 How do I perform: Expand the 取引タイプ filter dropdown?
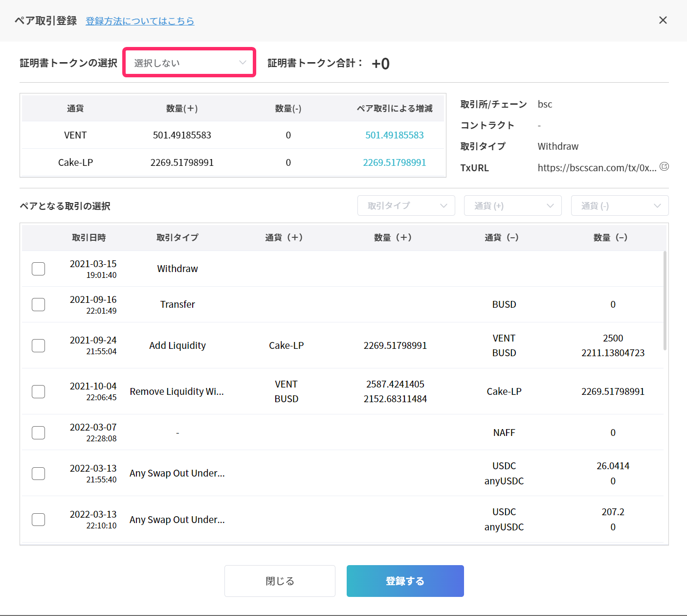(x=406, y=205)
